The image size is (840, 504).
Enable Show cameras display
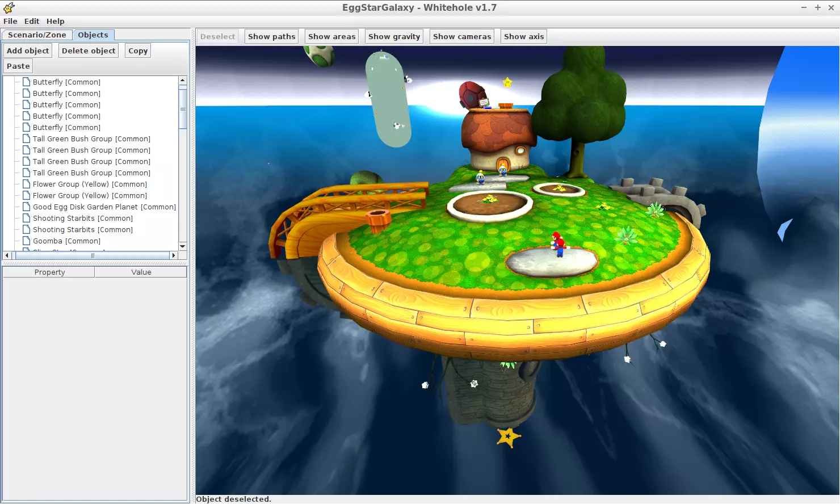point(462,36)
